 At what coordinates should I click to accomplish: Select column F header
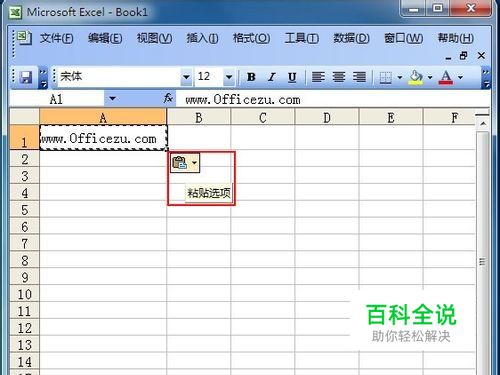point(449,117)
